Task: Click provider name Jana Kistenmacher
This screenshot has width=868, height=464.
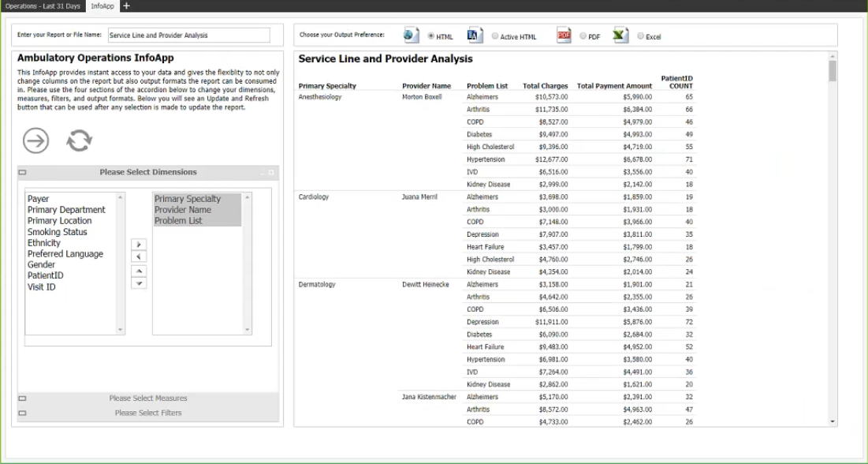Action: point(429,397)
